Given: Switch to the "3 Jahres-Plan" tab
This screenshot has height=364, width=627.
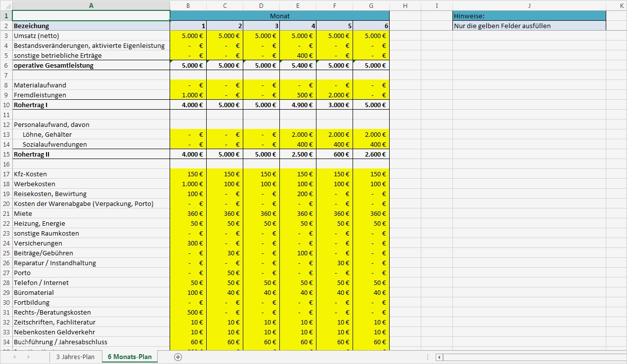Looking at the screenshot, I should coord(76,356).
